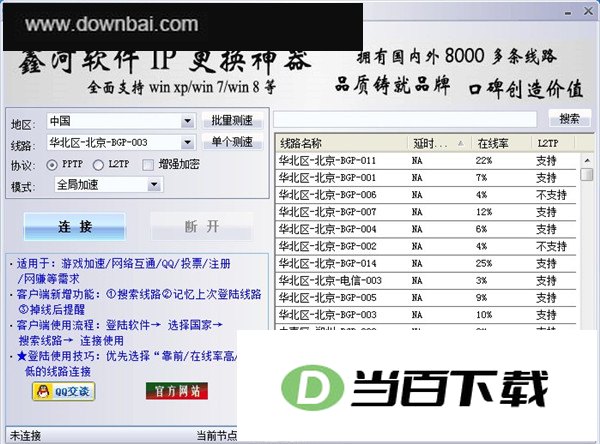
Task: Expand the 地区 region dropdown showing 中国
Action: pos(188,121)
